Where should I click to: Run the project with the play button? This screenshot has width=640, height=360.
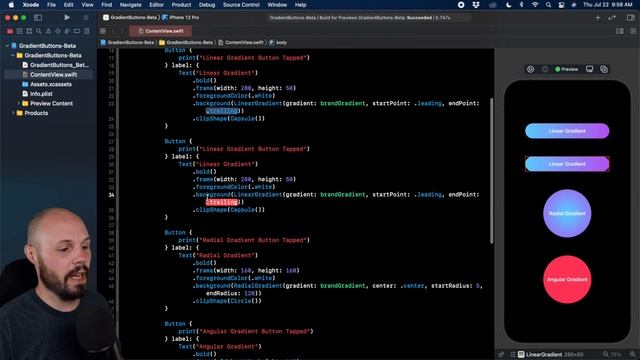(67, 18)
